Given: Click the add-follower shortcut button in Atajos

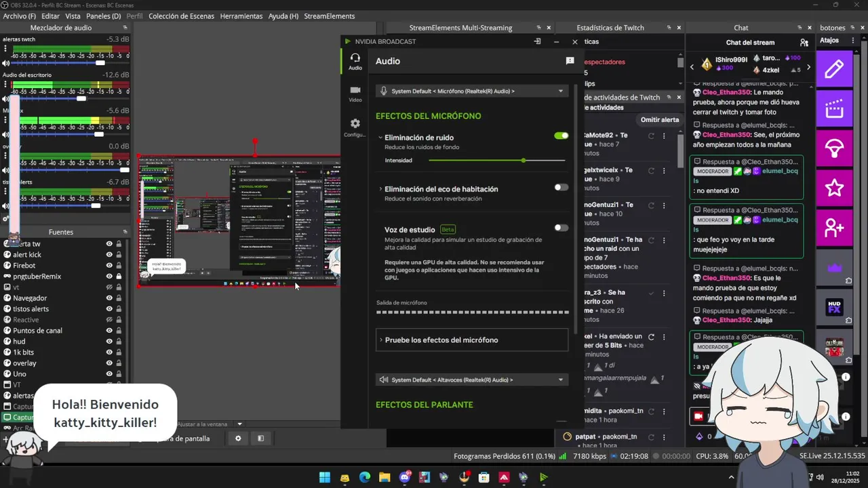Looking at the screenshot, I should [834, 228].
